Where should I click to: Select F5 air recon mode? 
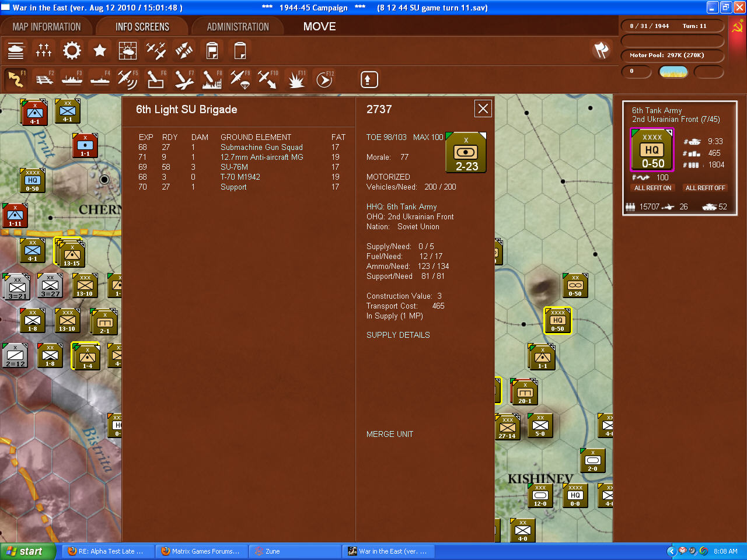pos(128,79)
